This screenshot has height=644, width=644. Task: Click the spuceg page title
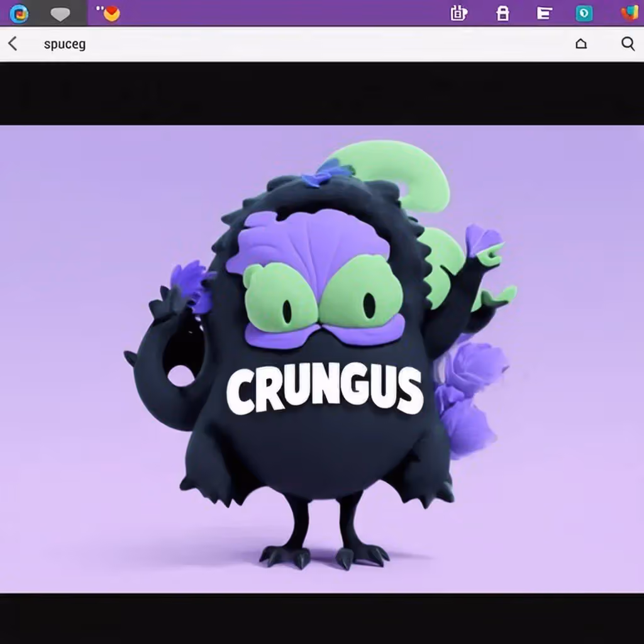pyautogui.click(x=65, y=44)
